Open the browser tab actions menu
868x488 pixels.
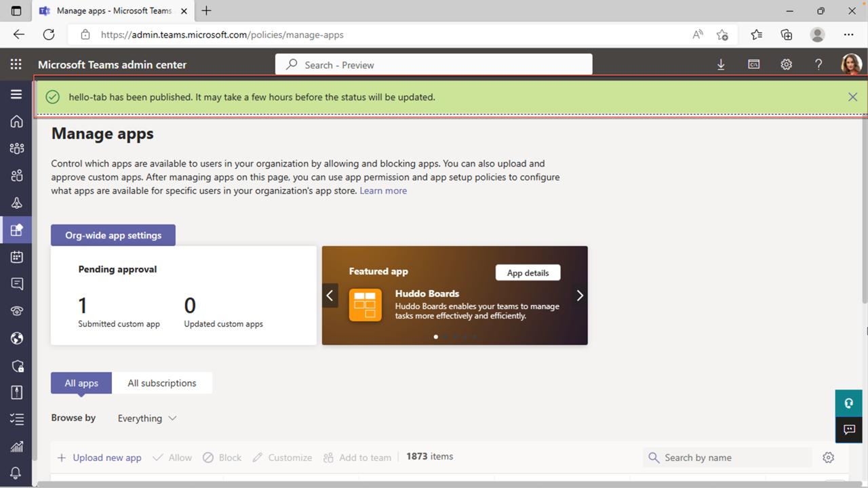click(x=16, y=11)
